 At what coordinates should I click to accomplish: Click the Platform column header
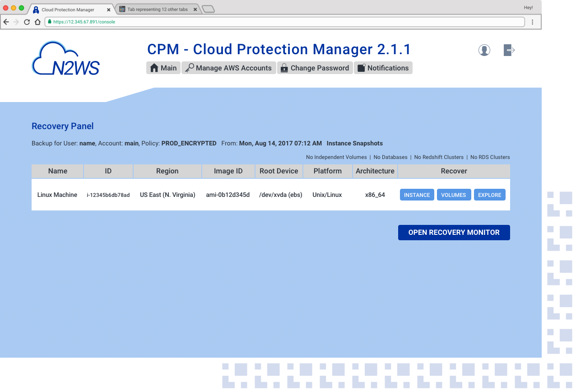click(328, 171)
